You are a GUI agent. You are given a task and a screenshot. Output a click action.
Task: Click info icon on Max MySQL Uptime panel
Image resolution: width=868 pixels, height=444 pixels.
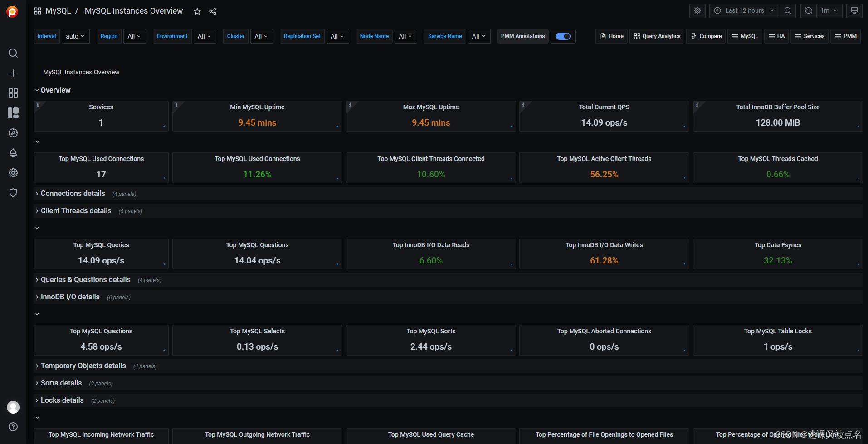click(350, 105)
